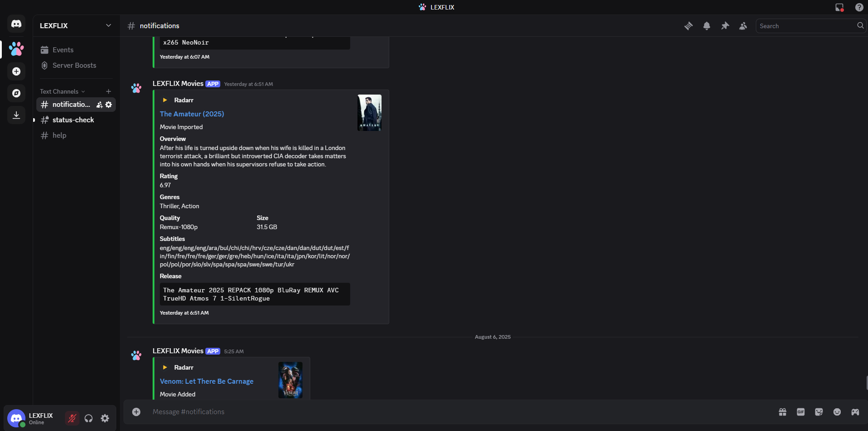Open the Threads icon in header
The image size is (868, 431).
coord(689,26)
